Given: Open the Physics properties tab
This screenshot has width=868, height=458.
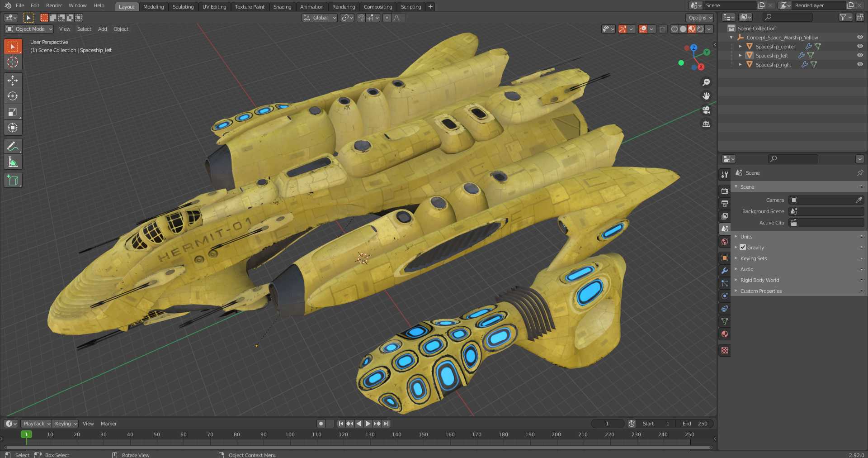Looking at the screenshot, I should click(x=725, y=296).
